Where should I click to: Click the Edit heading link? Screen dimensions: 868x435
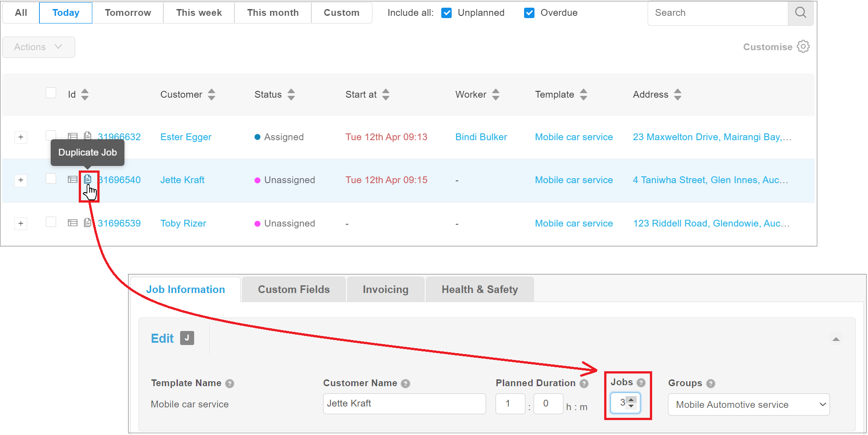click(162, 338)
